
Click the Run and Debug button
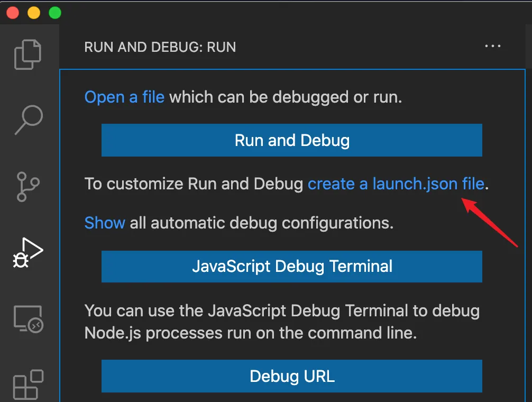(x=291, y=140)
